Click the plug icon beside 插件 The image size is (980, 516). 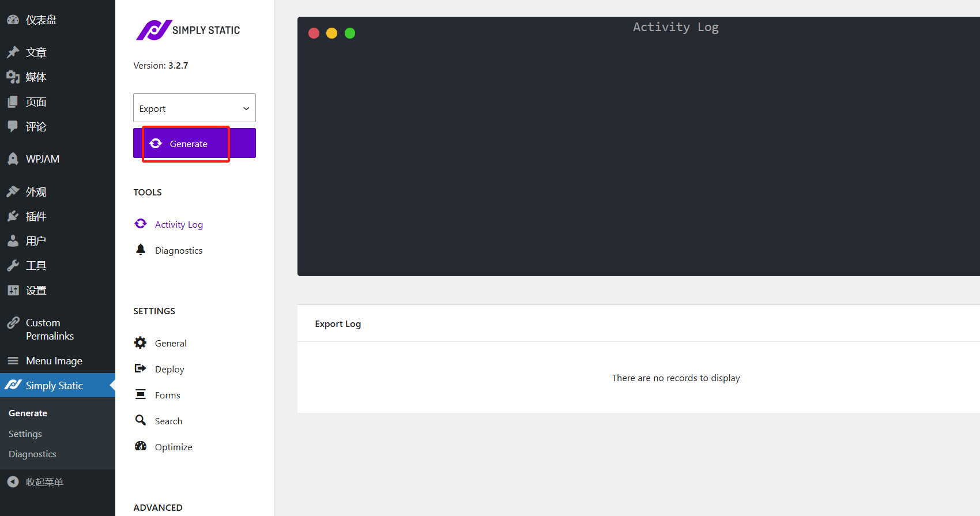pyautogui.click(x=13, y=216)
